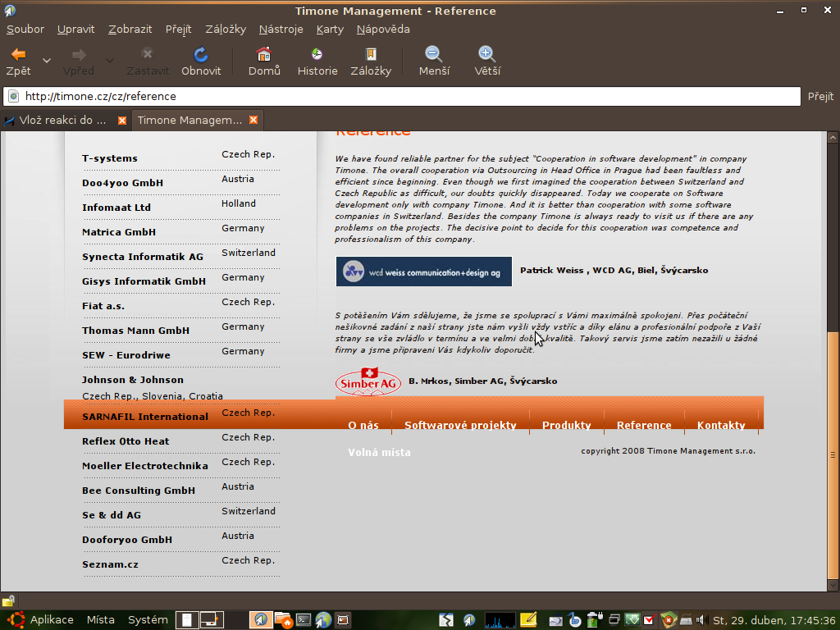The width and height of the screenshot is (840, 630).
Task: Open the Zobrazit menu
Action: (130, 30)
